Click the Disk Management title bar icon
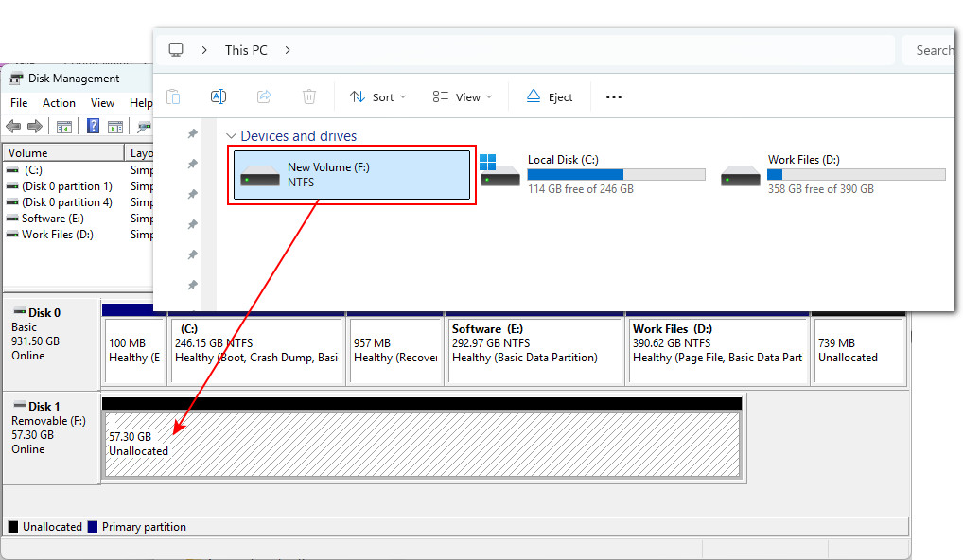The height and width of the screenshot is (560, 963). pyautogui.click(x=15, y=79)
